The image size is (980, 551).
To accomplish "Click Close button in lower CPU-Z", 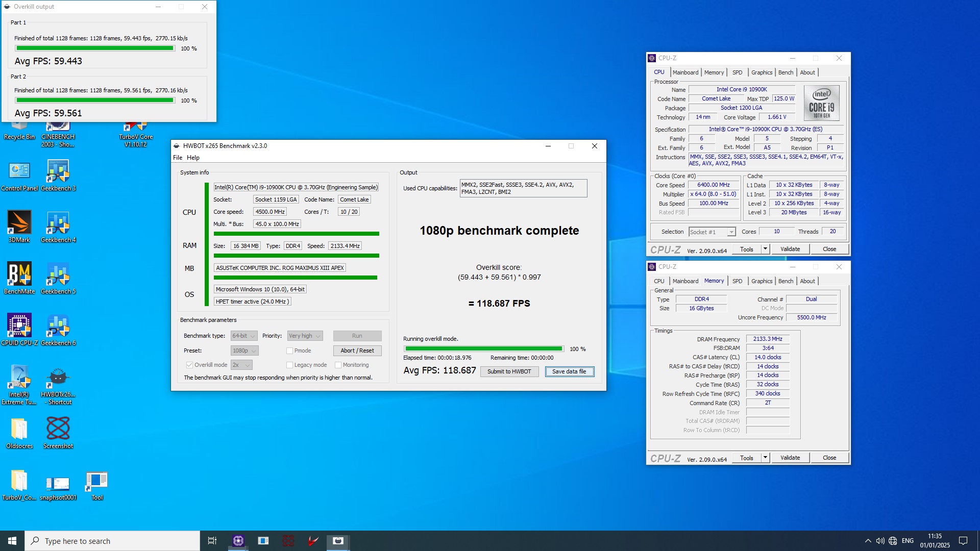I will pyautogui.click(x=829, y=458).
